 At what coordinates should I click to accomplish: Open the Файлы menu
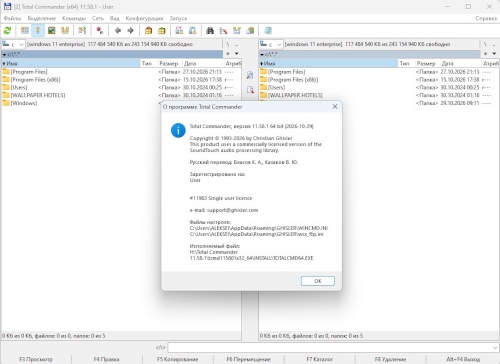[x=12, y=18]
